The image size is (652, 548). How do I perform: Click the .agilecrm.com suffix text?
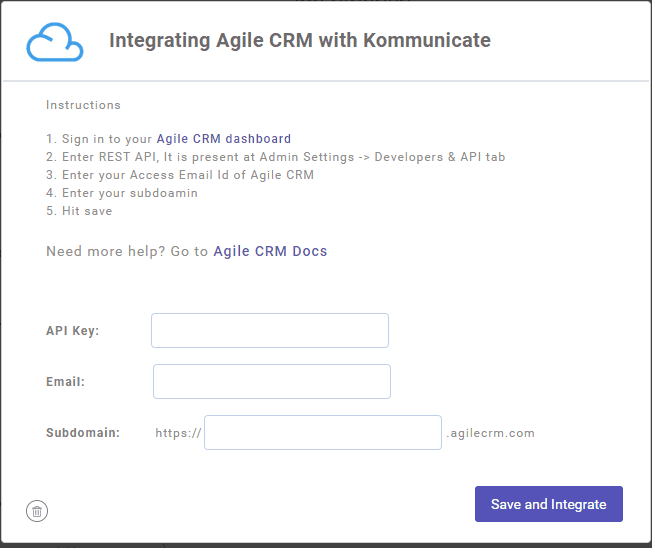490,433
